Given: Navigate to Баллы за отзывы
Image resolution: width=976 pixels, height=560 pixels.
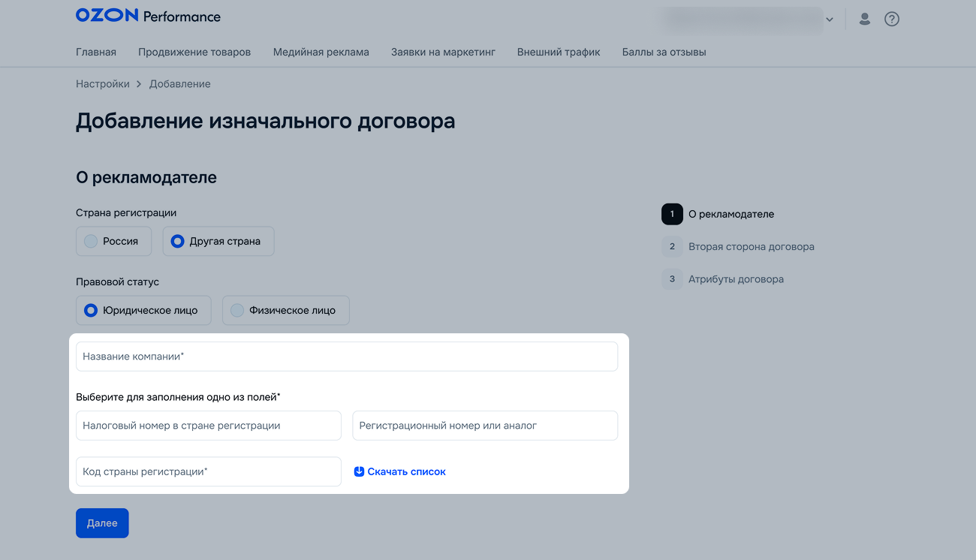Looking at the screenshot, I should click(x=664, y=52).
